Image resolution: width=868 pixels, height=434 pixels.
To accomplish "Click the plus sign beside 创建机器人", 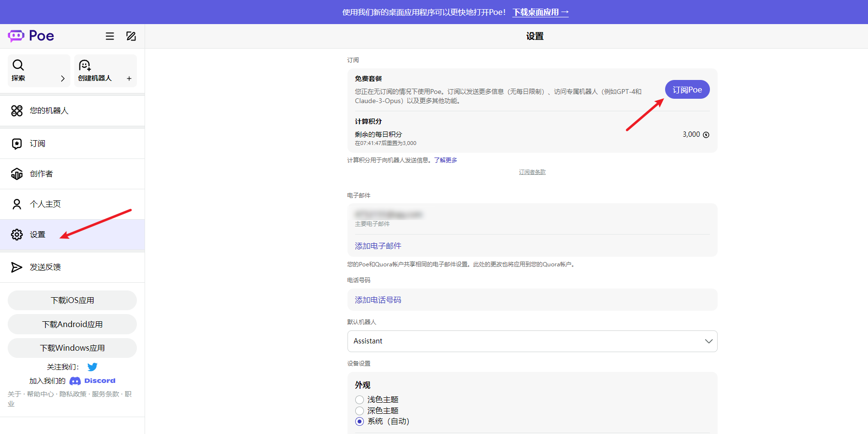I will pyautogui.click(x=129, y=79).
